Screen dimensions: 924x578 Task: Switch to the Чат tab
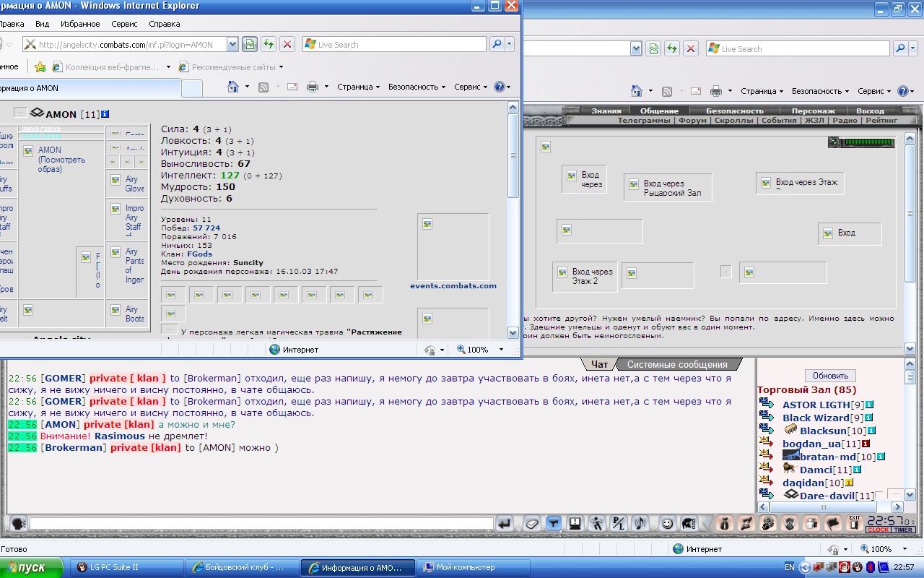point(599,365)
